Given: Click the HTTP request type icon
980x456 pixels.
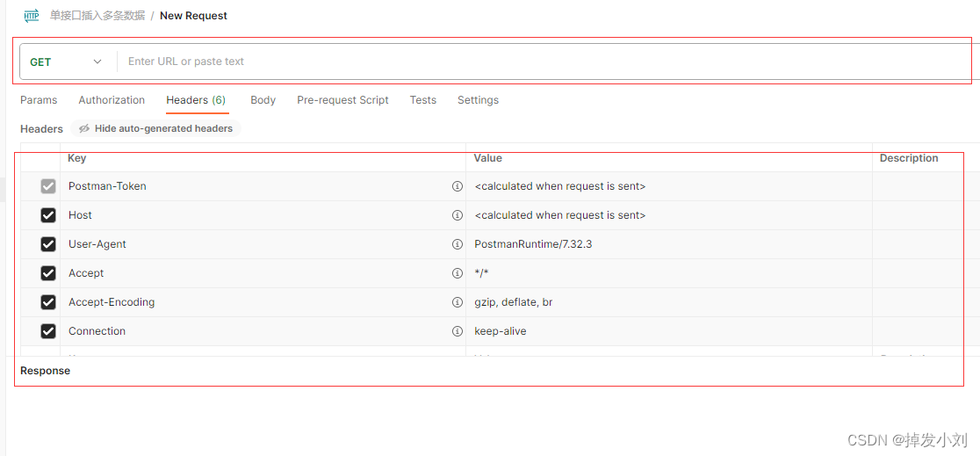Looking at the screenshot, I should 32,16.
